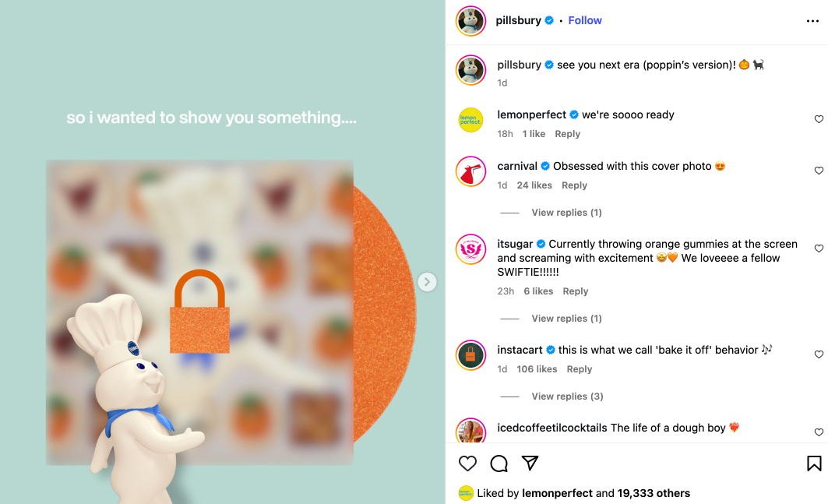Image resolution: width=828 pixels, height=504 pixels.
Task: Follow the pillsbury account
Action: click(584, 20)
